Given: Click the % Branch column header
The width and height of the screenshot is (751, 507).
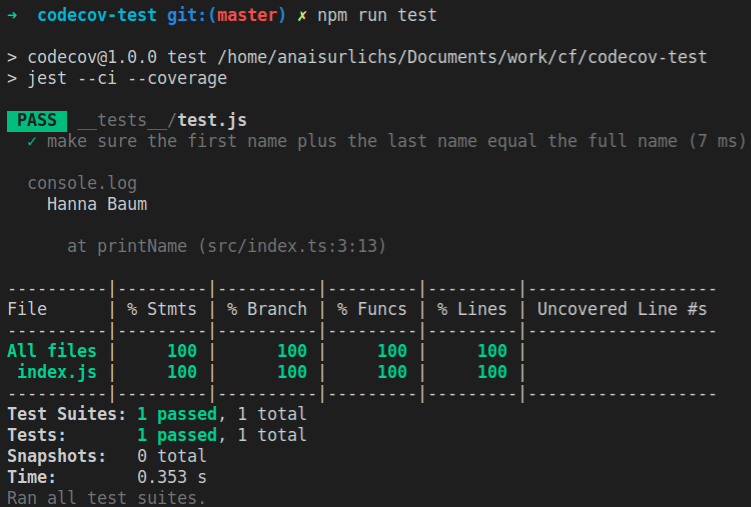Looking at the screenshot, I should (267, 309).
